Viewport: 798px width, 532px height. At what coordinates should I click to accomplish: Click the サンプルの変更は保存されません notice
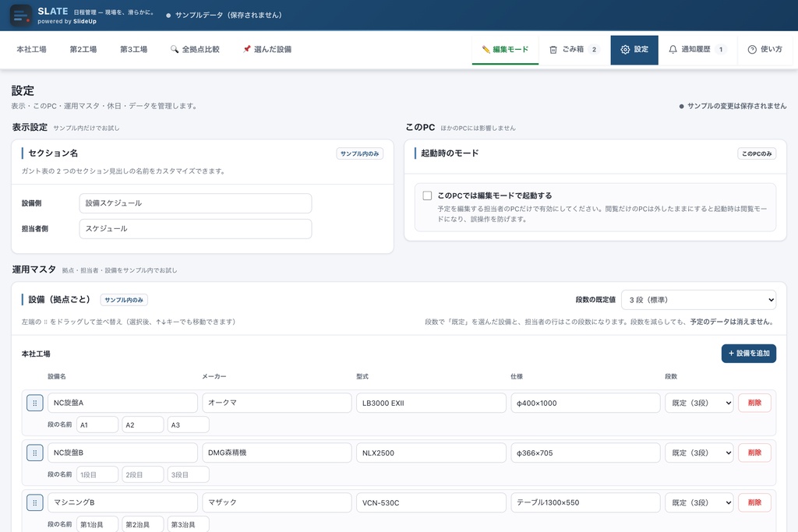733,106
